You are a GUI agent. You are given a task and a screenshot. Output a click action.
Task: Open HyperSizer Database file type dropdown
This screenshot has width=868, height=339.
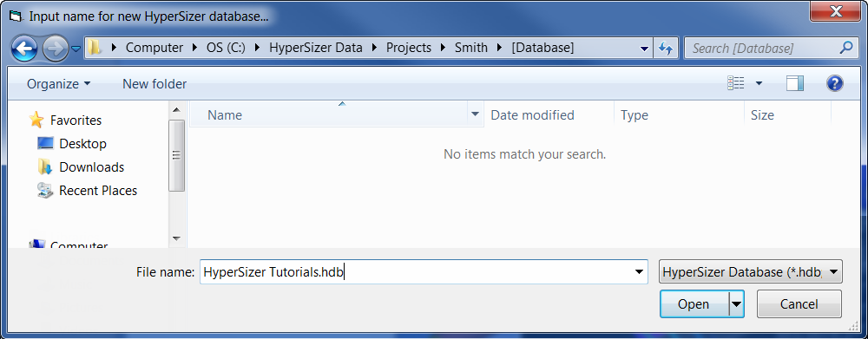pos(751,272)
